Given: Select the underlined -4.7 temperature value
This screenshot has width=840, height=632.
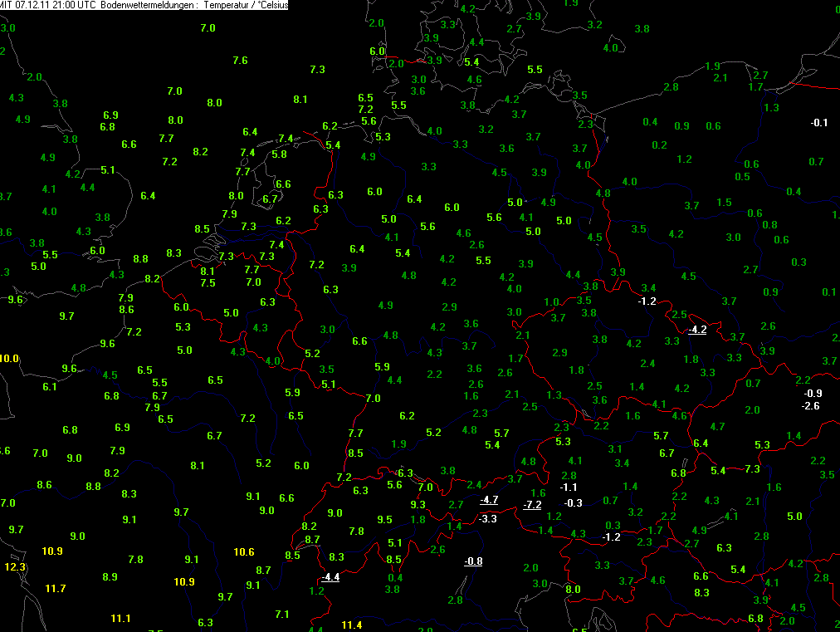Looking at the screenshot, I should click(x=489, y=500).
